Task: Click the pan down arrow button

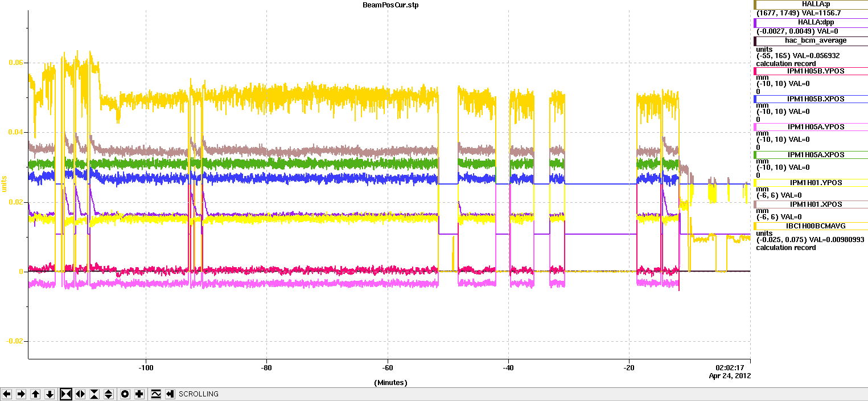Action: [50, 394]
